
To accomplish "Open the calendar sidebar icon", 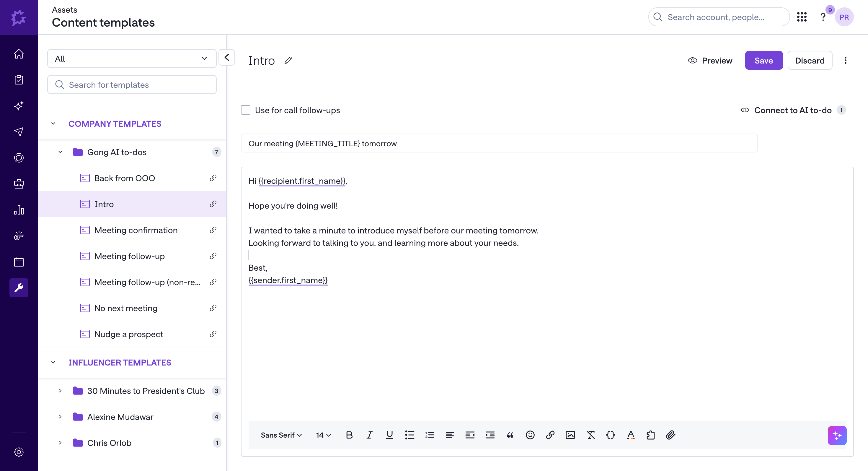I will click(x=19, y=262).
